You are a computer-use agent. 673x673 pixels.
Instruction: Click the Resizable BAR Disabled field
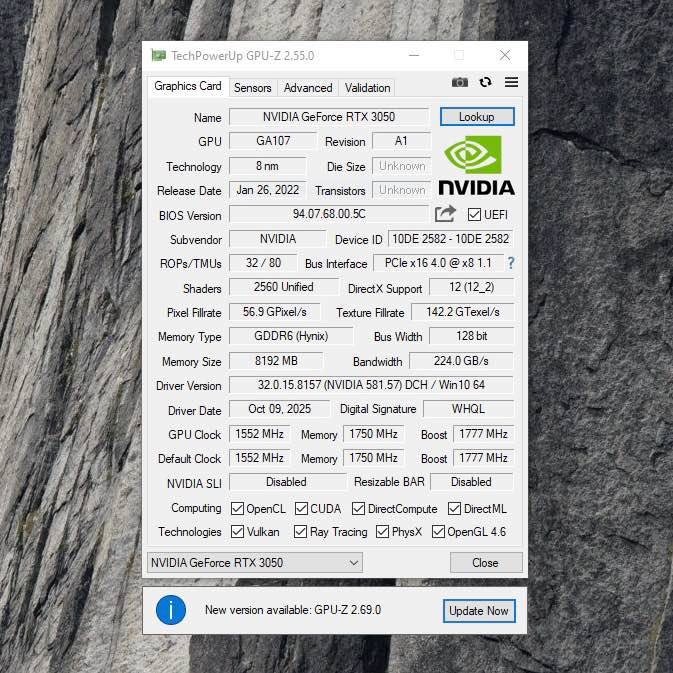(x=471, y=482)
